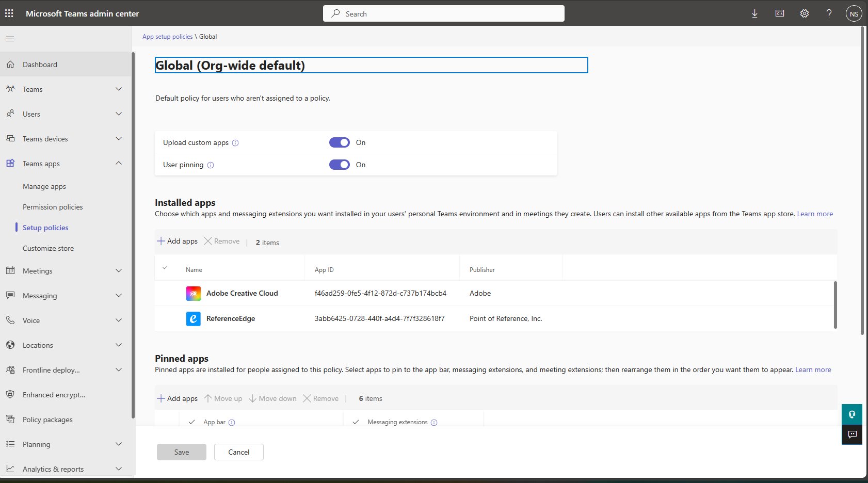
Task: Click the help question mark icon
Action: (x=829, y=13)
